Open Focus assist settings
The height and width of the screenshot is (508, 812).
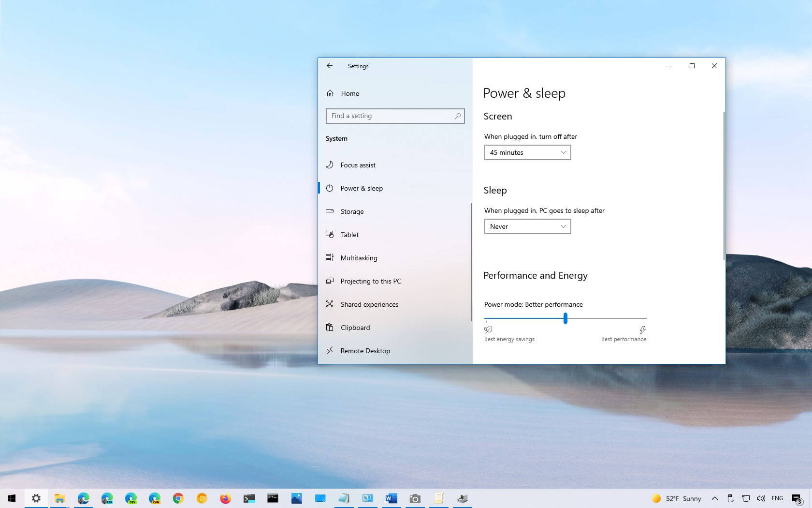[394, 165]
